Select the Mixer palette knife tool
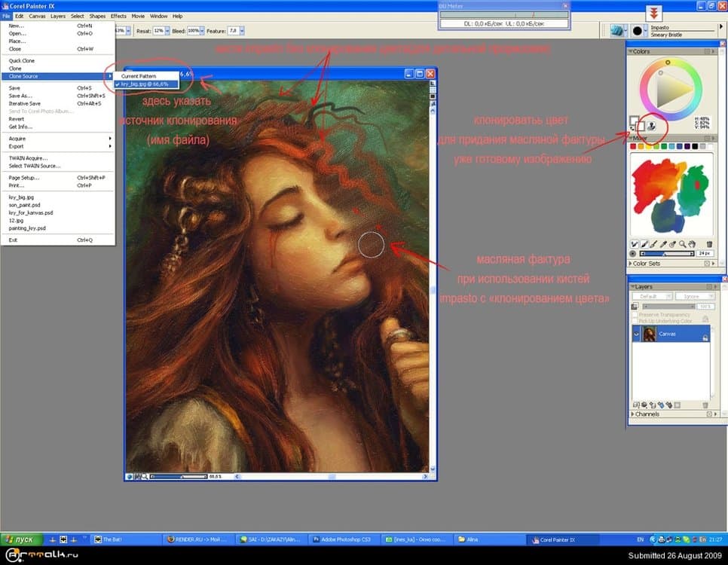 653,244
